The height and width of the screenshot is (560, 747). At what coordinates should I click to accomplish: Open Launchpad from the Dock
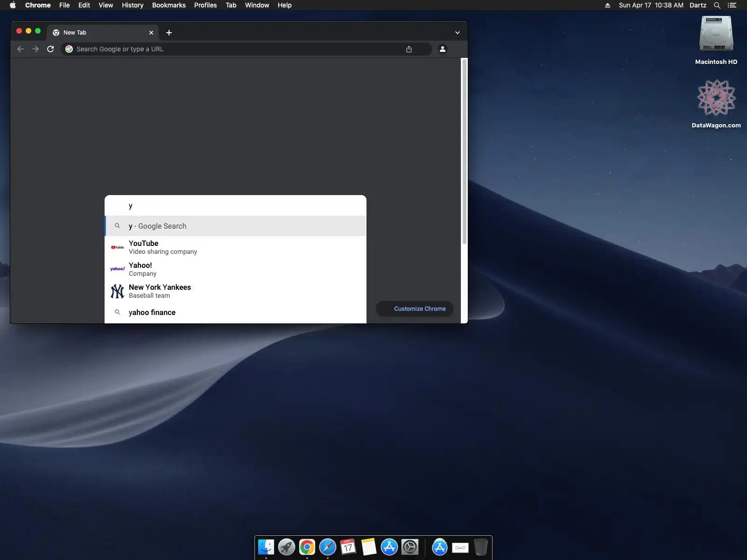(x=287, y=547)
